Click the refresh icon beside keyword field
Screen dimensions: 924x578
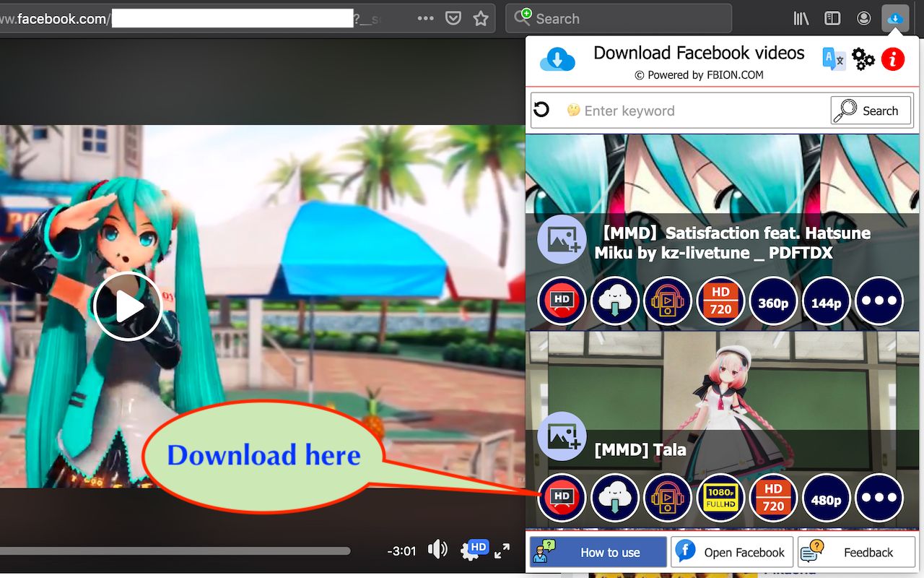tap(541, 109)
